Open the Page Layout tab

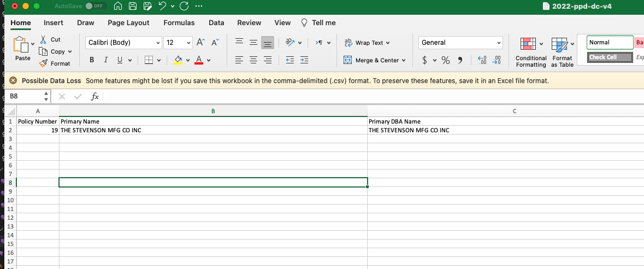point(128,22)
